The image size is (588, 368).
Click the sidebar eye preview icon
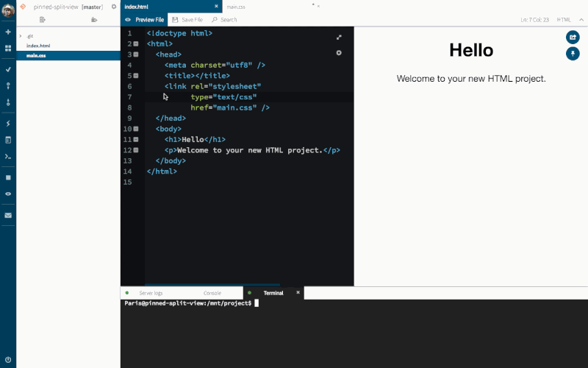[x=8, y=194]
